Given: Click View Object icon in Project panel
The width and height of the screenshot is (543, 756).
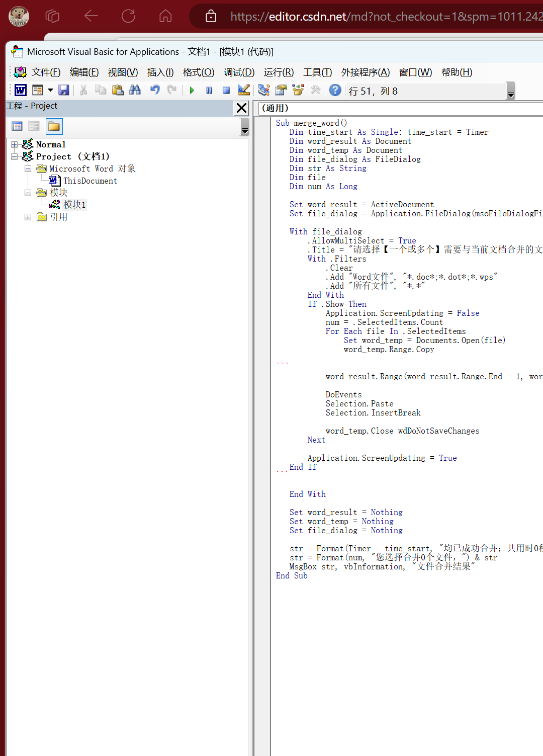Looking at the screenshot, I should coord(34,126).
